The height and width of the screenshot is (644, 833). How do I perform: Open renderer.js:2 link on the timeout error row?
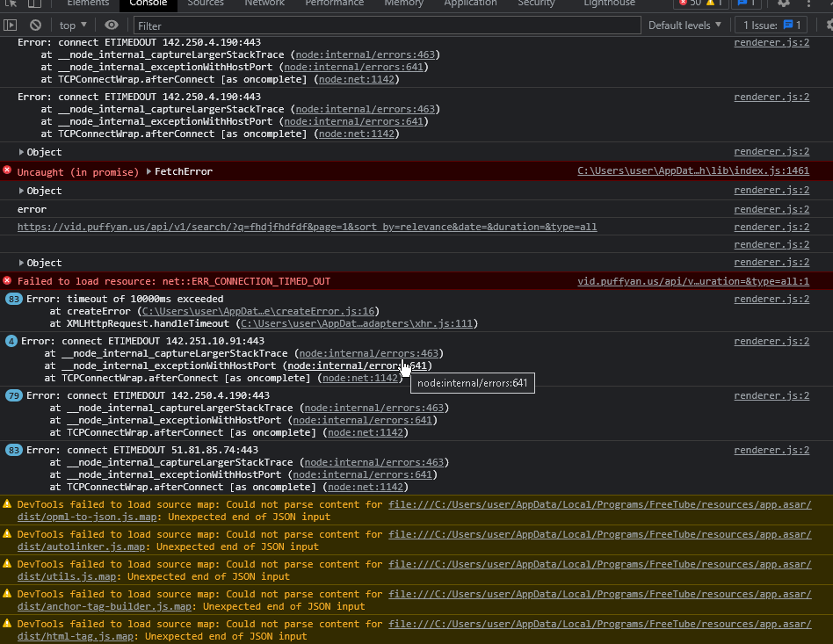771,299
